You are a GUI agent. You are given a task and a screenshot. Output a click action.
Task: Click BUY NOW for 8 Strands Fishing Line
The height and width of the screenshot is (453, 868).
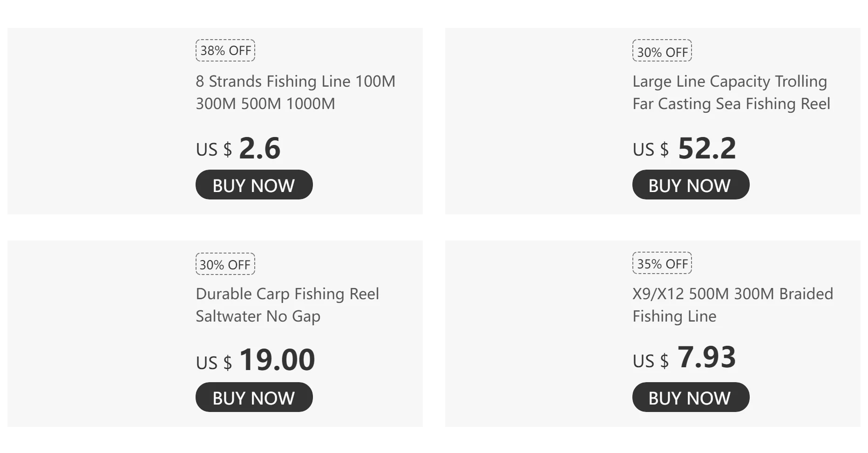[254, 185]
